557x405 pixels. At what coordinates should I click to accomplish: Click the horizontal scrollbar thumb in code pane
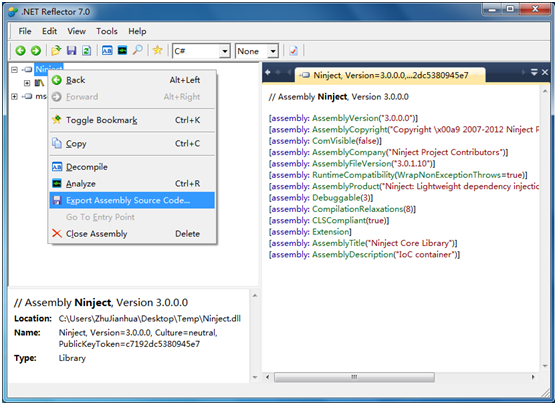pyautogui.click(x=354, y=377)
